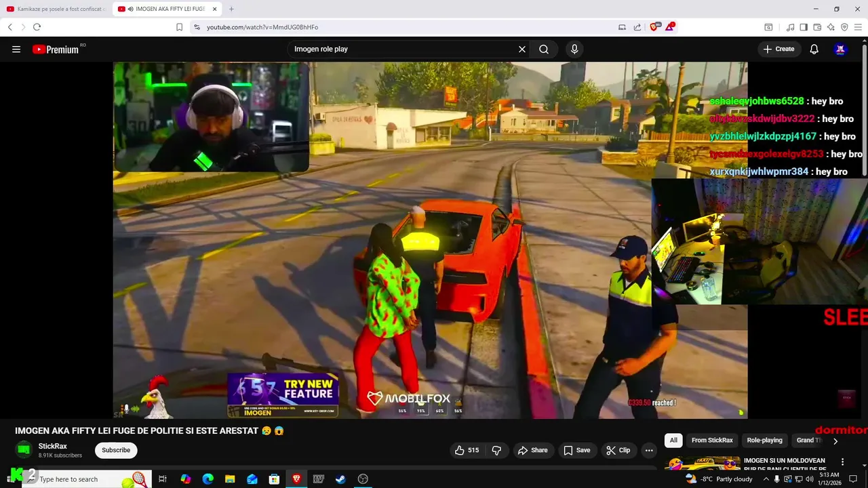Open the tab search dropdown in toolbar

pos(768,27)
